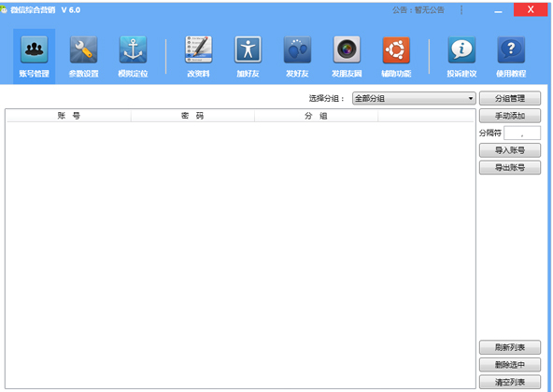Image resolution: width=553 pixels, height=392 pixels.
Task: Click the 导出账号 button
Action: (510, 167)
